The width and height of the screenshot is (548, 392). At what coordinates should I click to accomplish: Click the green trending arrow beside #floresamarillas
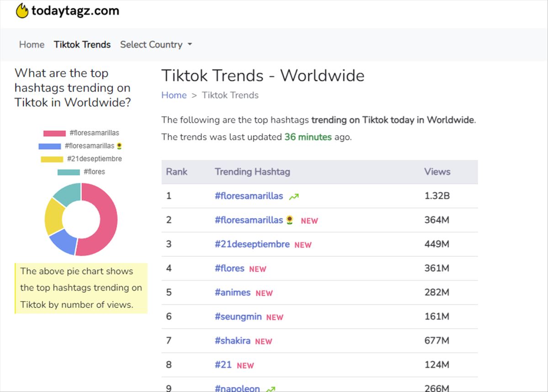click(294, 197)
